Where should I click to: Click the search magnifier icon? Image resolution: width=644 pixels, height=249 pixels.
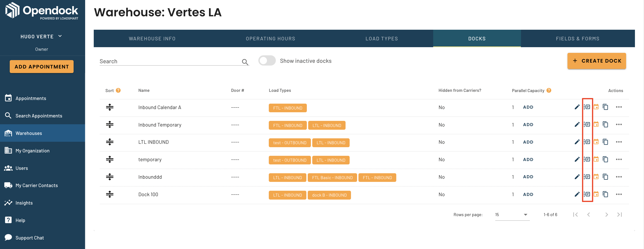pos(245,62)
